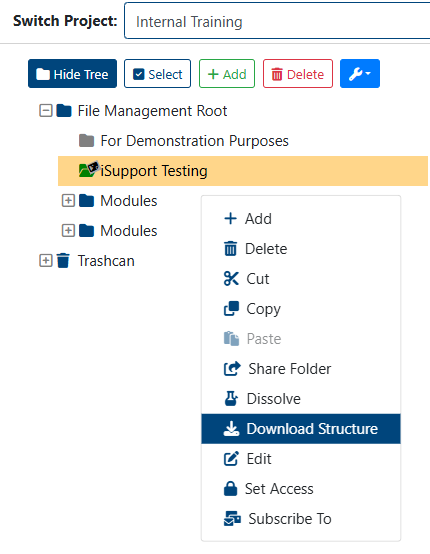The height and width of the screenshot is (554, 430).
Task: Click the first Modules folder label
Action: click(129, 201)
